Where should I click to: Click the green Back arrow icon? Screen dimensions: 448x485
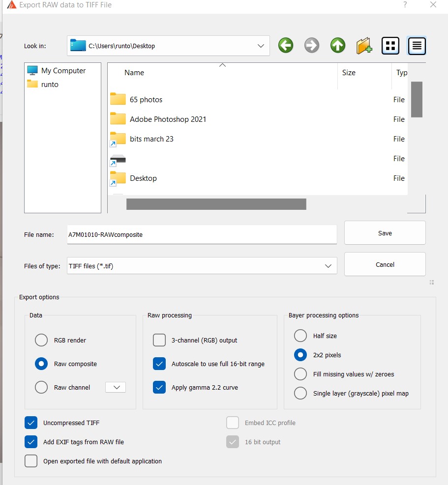(x=286, y=46)
